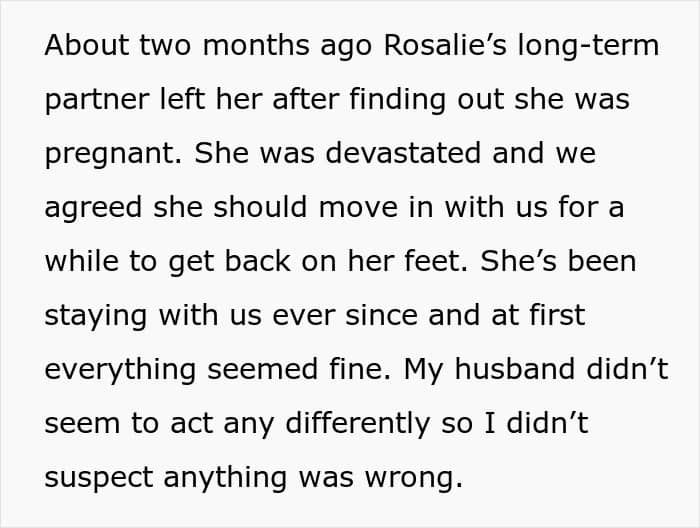700x528 pixels.
Task: Click the word "staying"
Action: pos(93,316)
